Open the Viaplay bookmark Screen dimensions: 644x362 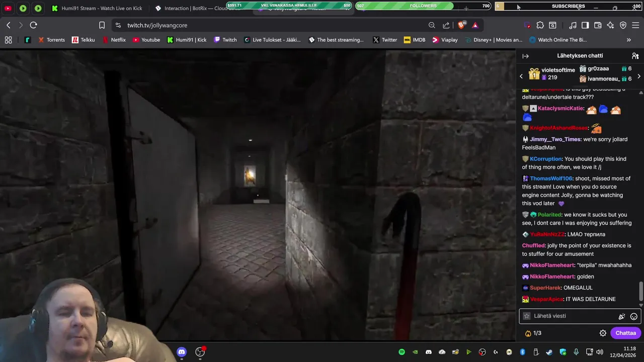[445, 40]
